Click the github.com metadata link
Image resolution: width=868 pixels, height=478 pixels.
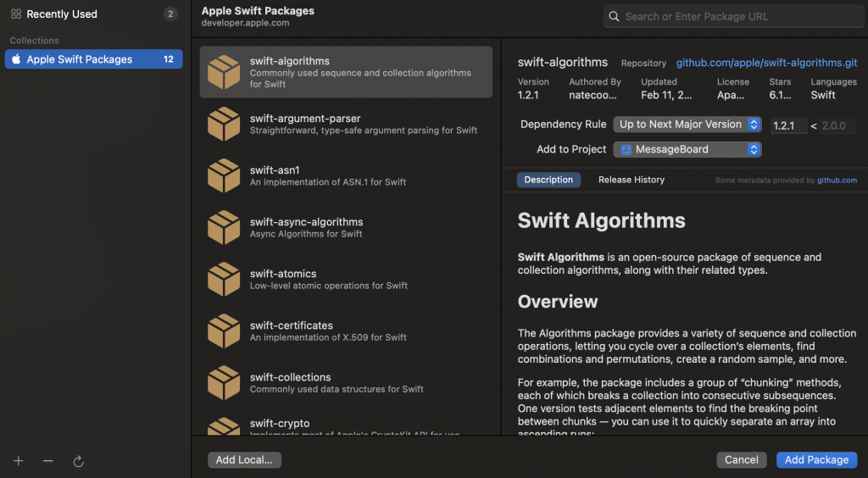pos(837,181)
